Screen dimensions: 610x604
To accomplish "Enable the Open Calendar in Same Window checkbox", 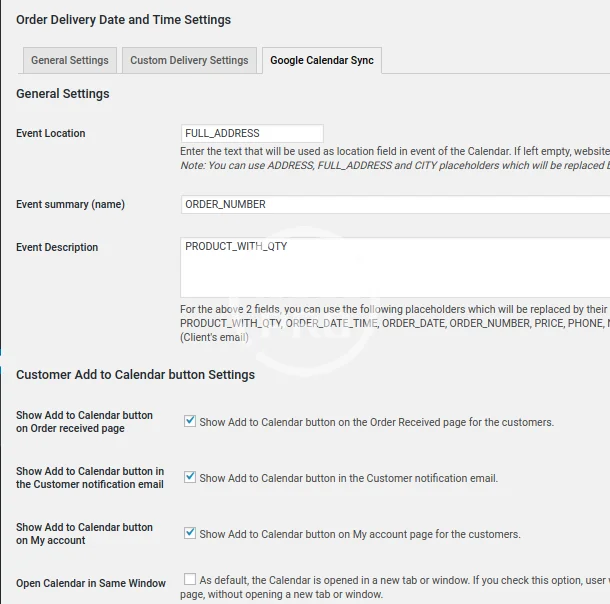I will click(190, 579).
